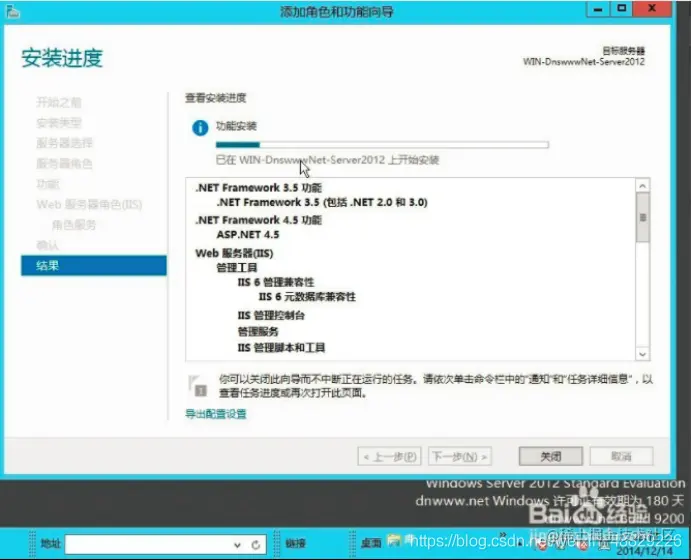Image resolution: width=692 pixels, height=560 pixels.
Task: Select the 开始之前 step in the sidebar
Action: pos(59,102)
